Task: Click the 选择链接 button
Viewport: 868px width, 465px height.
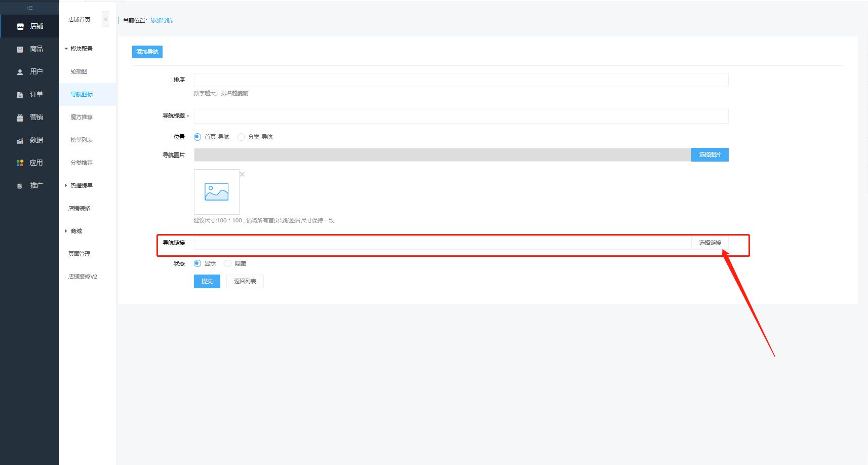Action: click(x=710, y=243)
